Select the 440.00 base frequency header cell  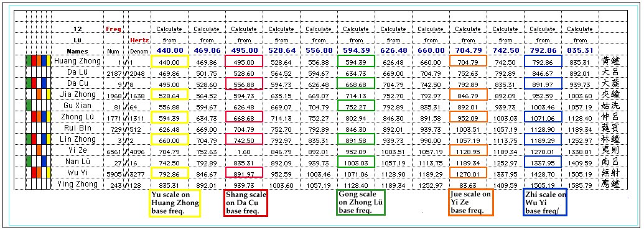pyautogui.click(x=170, y=50)
